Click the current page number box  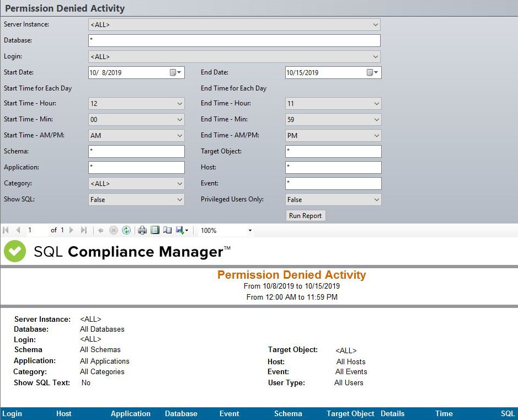click(x=35, y=230)
